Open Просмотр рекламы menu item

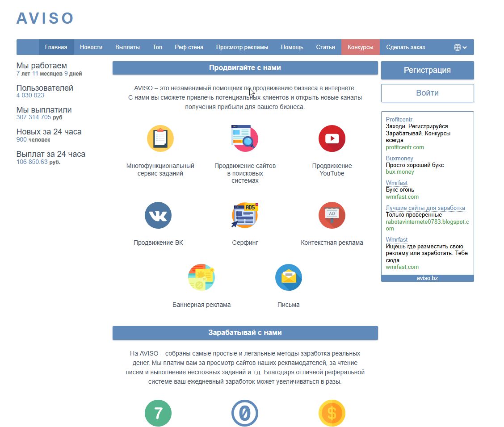point(242,47)
